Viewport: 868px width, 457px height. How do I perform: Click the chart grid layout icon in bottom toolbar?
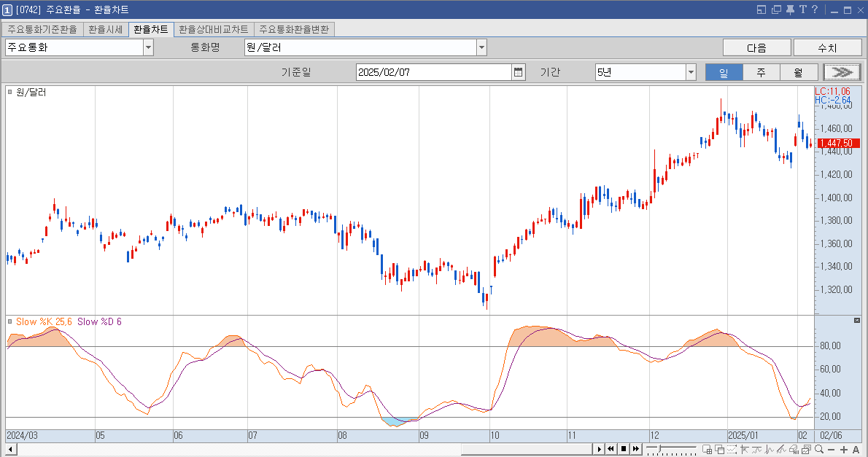tap(707, 449)
